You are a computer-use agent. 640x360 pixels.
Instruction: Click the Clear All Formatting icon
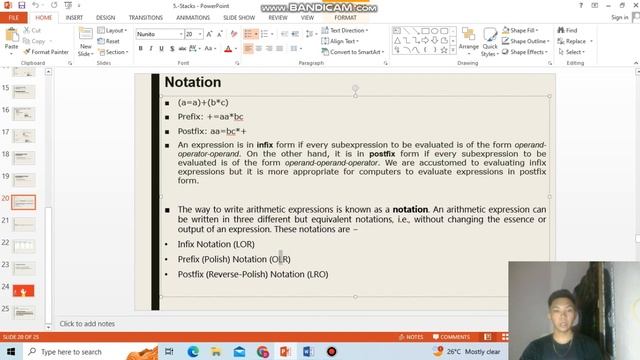(234, 34)
